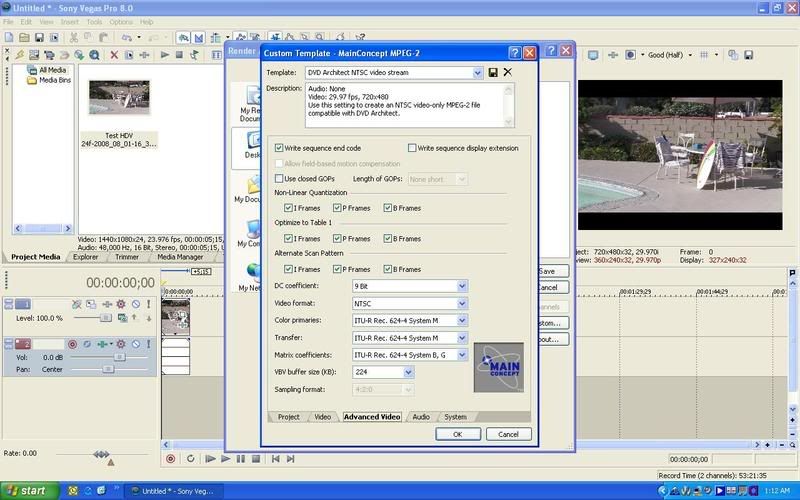Uncheck I Frames under Non-Linear Quantization
The height and width of the screenshot is (500, 800).
point(288,208)
